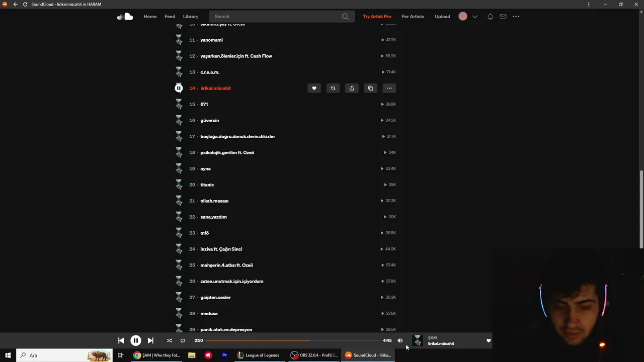Image resolution: width=644 pixels, height=362 pixels.
Task: Play the track ayna
Action: point(205,168)
